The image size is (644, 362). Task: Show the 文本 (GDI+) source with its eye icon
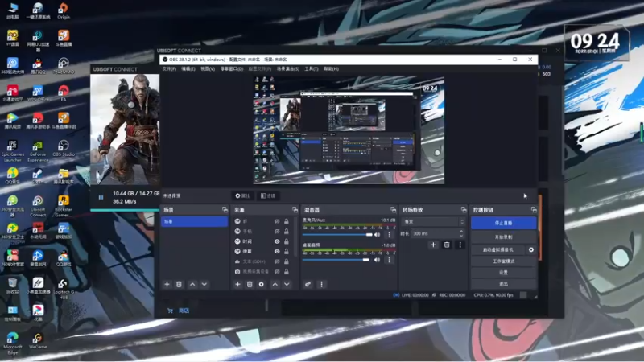(x=277, y=261)
